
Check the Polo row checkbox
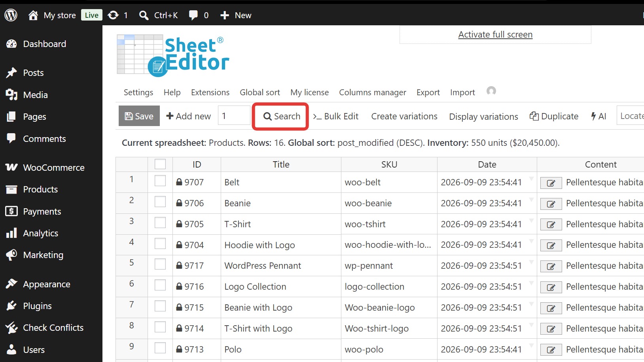[x=160, y=348]
